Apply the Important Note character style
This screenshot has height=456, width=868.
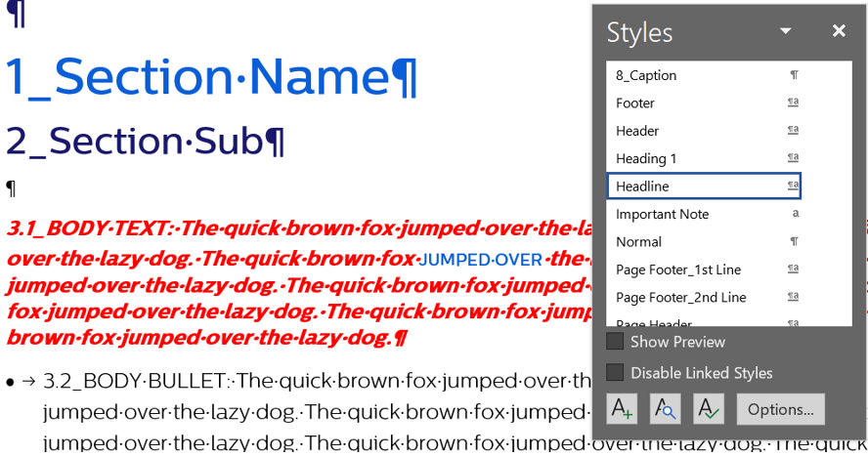(x=662, y=214)
